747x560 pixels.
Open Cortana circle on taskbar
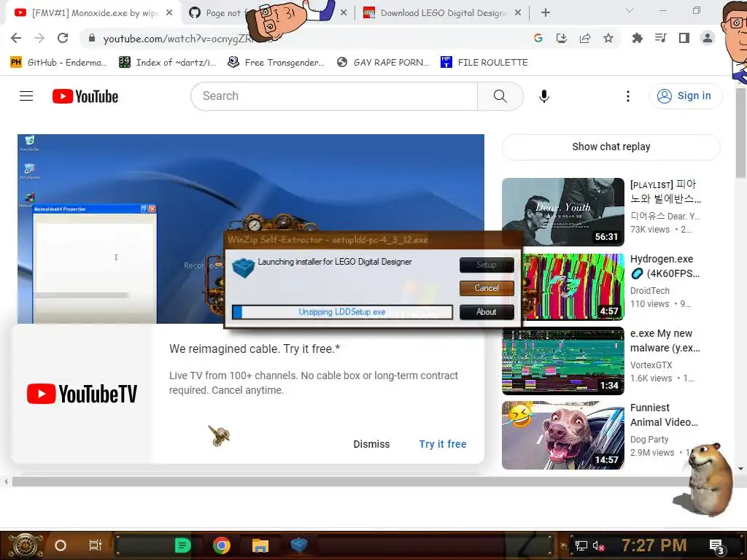point(60,545)
